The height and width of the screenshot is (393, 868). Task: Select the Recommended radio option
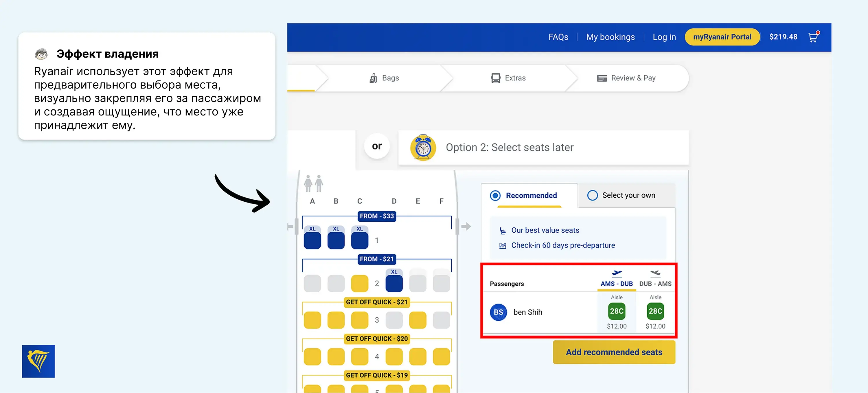coord(495,196)
